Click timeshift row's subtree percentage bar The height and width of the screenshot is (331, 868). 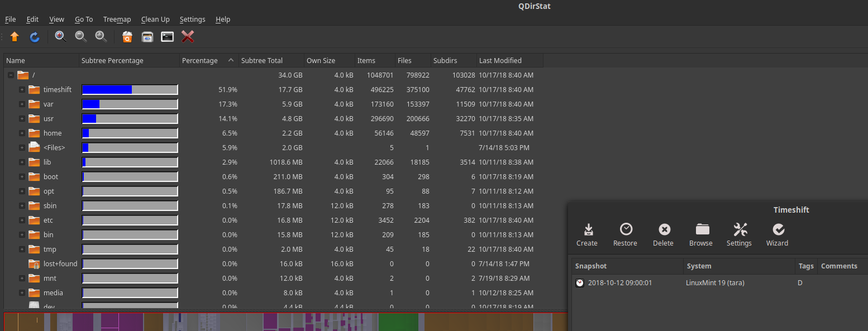point(130,89)
